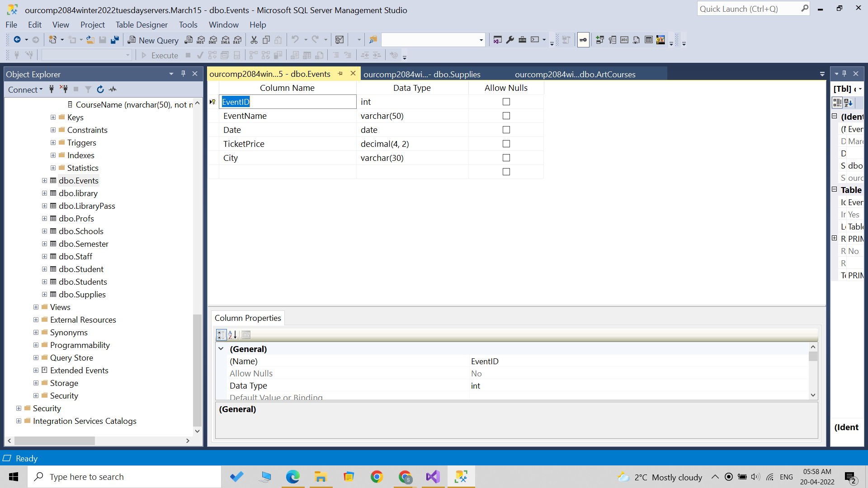Viewport: 868px width, 488px height.
Task: Expand the dbo.Supplies table node
Action: 44,295
